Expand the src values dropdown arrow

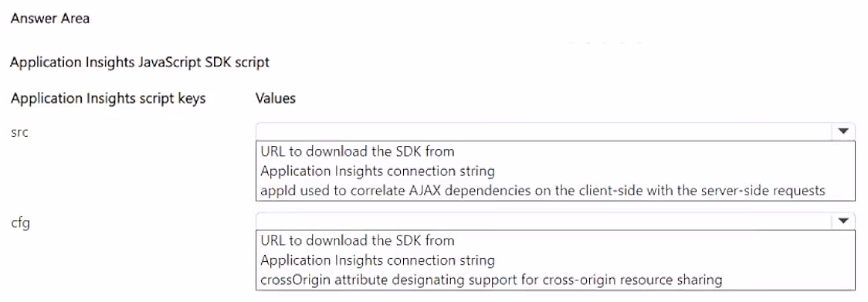click(x=843, y=131)
